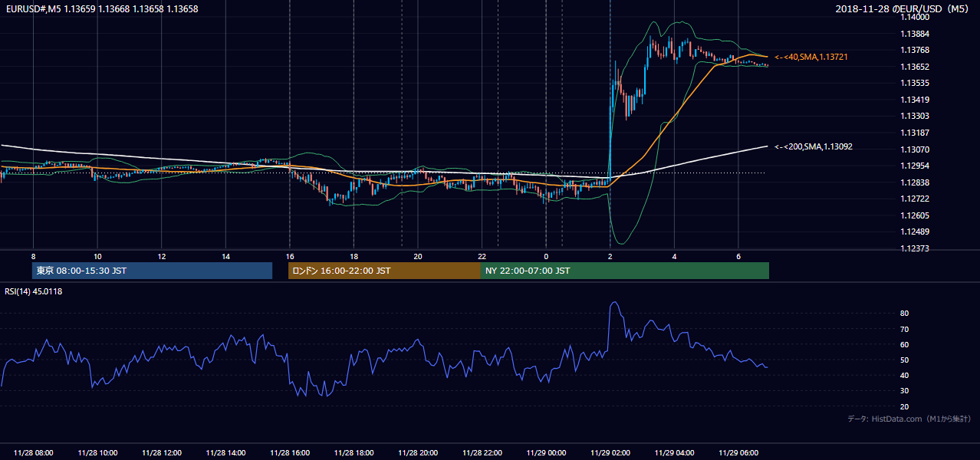Click price axis value 1.13070

click(915, 149)
